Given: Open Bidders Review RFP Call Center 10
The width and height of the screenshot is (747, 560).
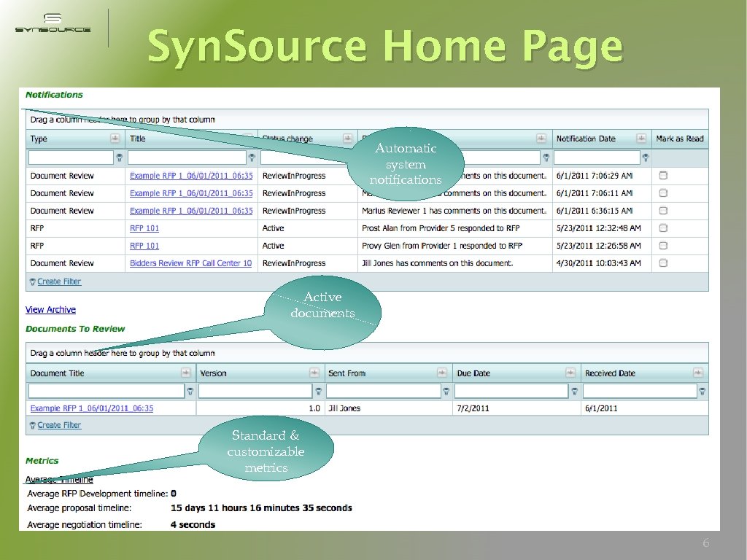Looking at the screenshot, I should pyautogui.click(x=190, y=262).
